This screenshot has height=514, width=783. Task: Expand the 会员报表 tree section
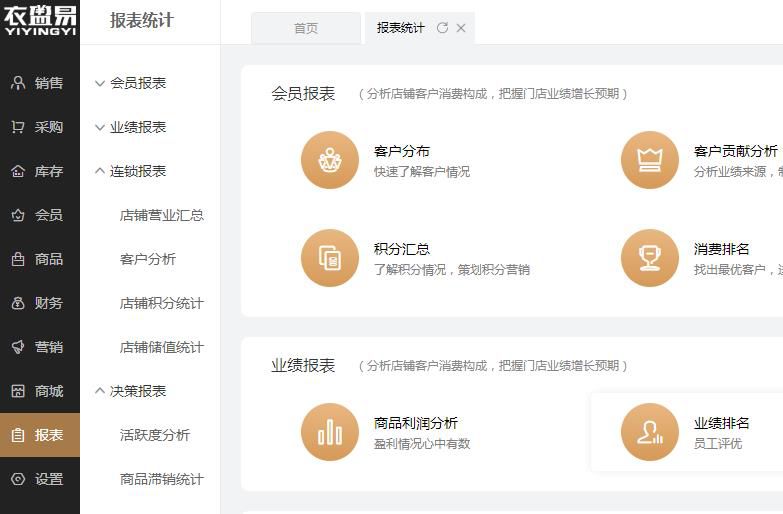click(x=129, y=83)
